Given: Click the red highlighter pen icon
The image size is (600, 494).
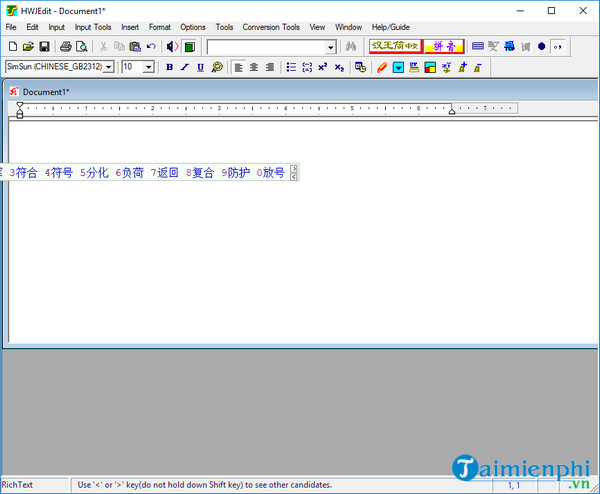Looking at the screenshot, I should tap(382, 67).
